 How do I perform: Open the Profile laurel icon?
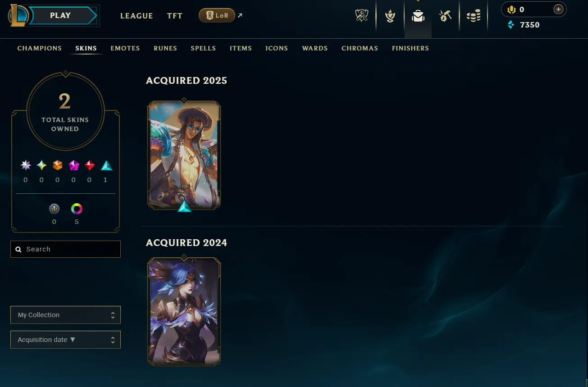click(390, 16)
